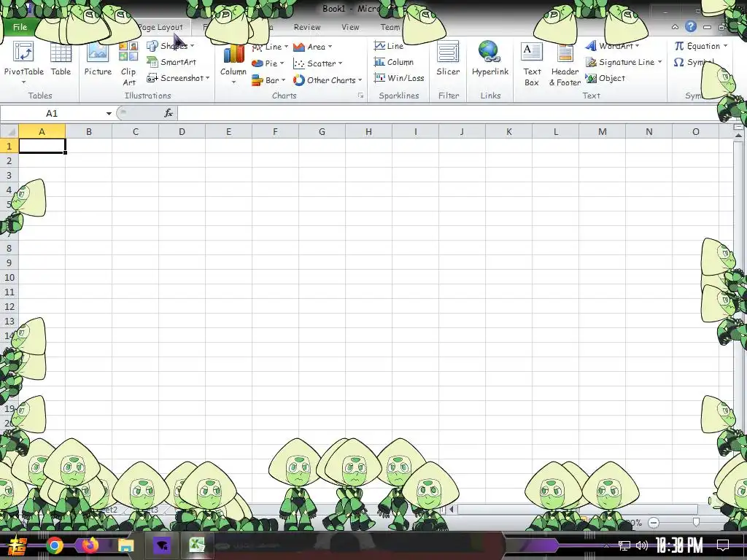
Task: Open Clip Art pane
Action: coord(128,64)
